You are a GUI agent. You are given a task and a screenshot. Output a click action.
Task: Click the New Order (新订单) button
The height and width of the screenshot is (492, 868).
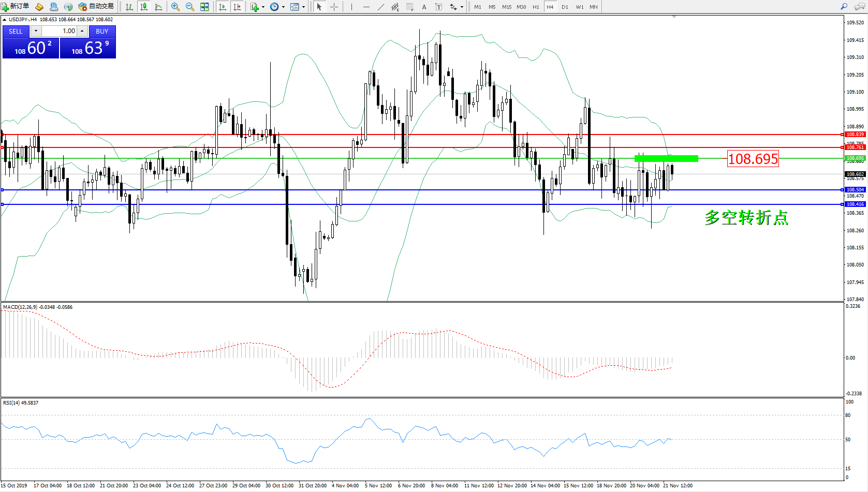(x=16, y=7)
